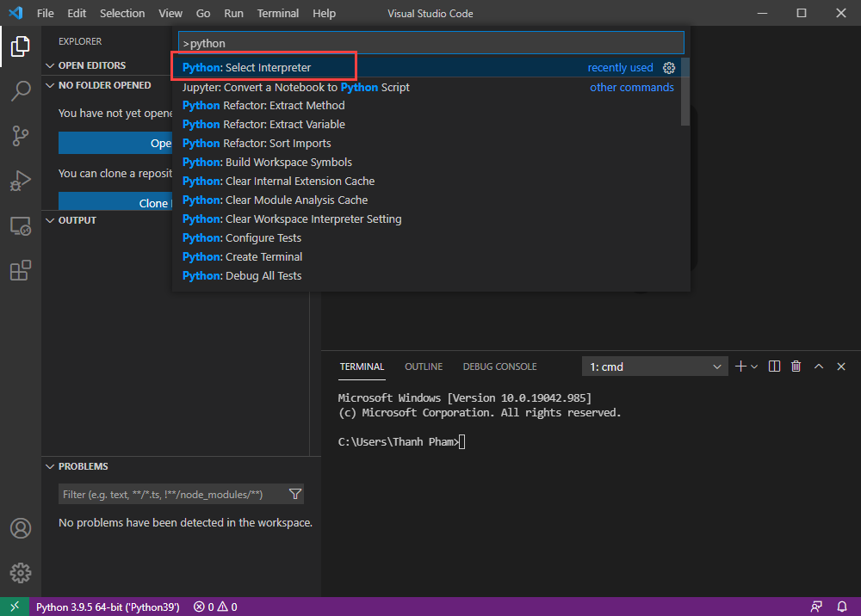This screenshot has width=861, height=616.
Task: Switch to the Debug Console tab
Action: click(499, 367)
